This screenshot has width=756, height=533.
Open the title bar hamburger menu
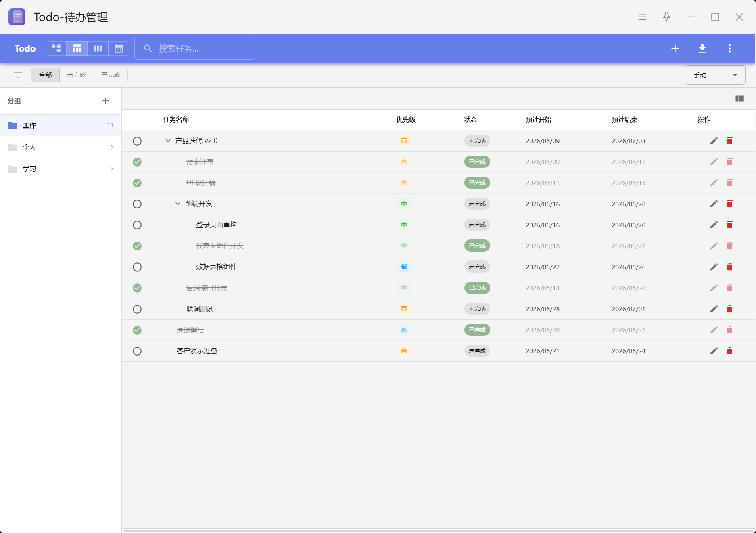(x=643, y=17)
